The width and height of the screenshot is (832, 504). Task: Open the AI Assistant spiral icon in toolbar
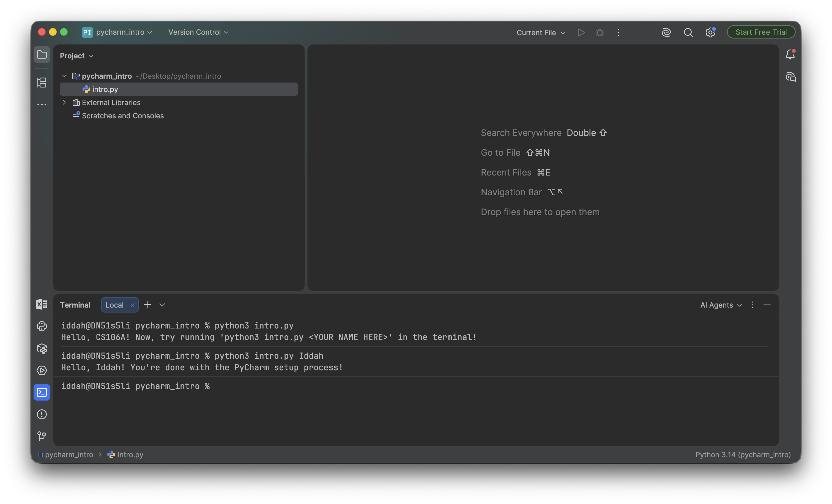(x=666, y=32)
